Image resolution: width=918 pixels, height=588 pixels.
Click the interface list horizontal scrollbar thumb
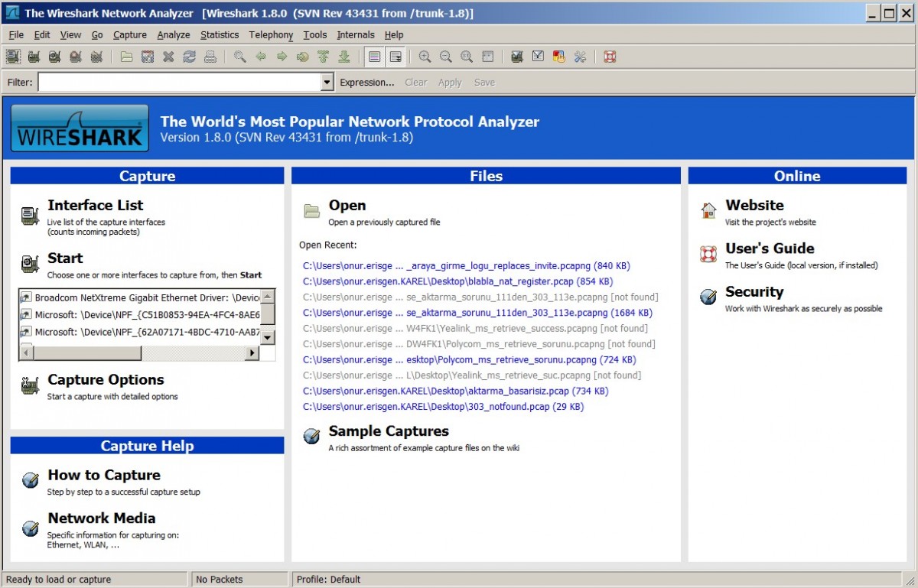click(x=87, y=353)
